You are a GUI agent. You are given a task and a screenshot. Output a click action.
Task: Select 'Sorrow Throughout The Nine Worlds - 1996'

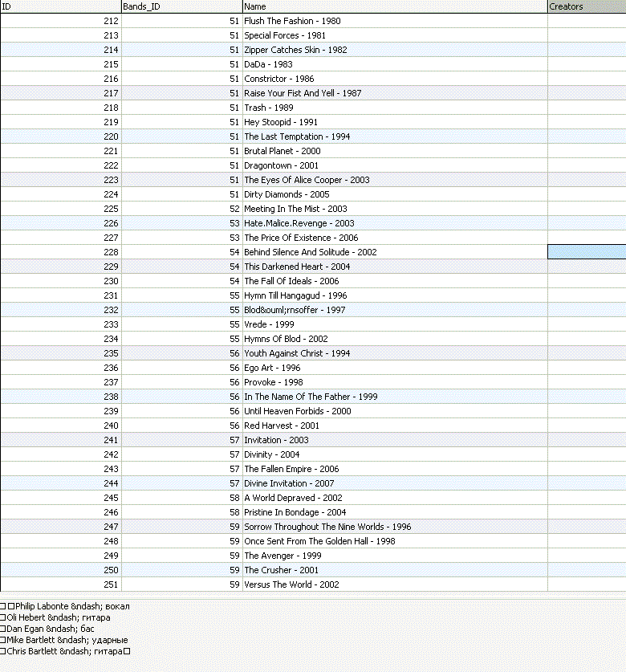click(327, 527)
